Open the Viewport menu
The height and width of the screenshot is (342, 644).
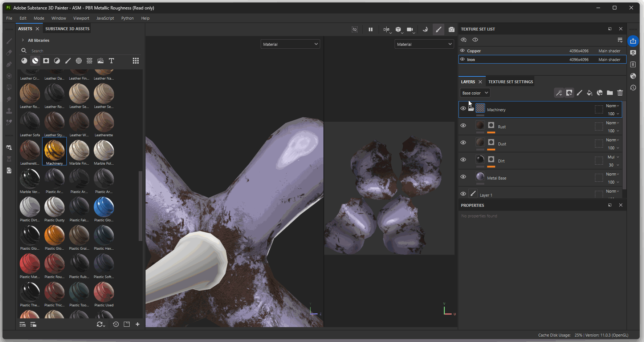point(81,18)
